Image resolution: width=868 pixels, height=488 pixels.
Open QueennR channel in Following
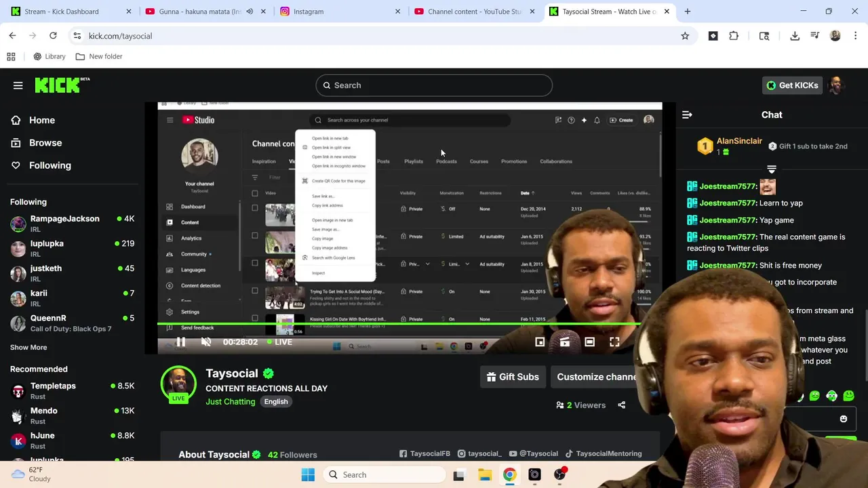(x=72, y=323)
